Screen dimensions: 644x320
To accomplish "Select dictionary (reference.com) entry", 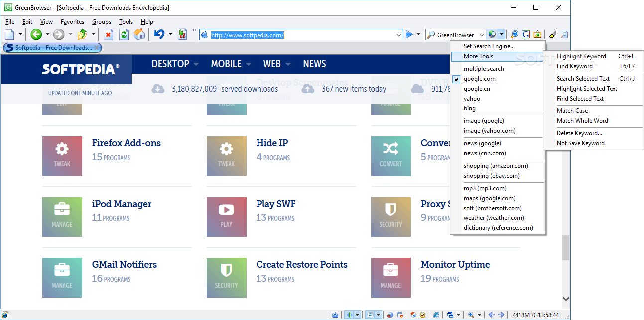I will point(498,228).
